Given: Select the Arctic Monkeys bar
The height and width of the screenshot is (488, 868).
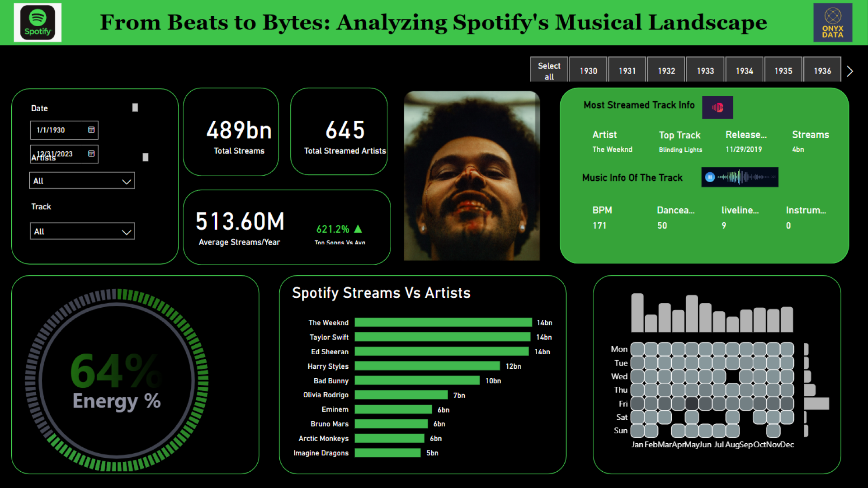Looking at the screenshot, I should pyautogui.click(x=390, y=438).
